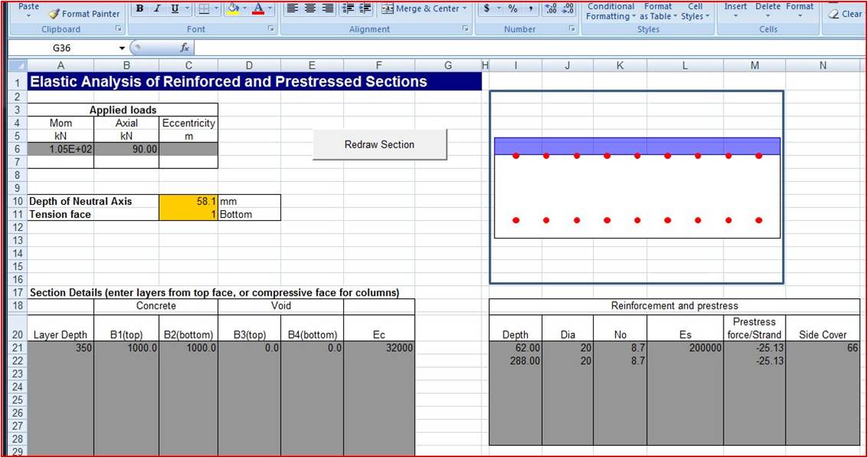Screen dimensions: 868x458
Task: Align text to the left
Action: click(293, 8)
